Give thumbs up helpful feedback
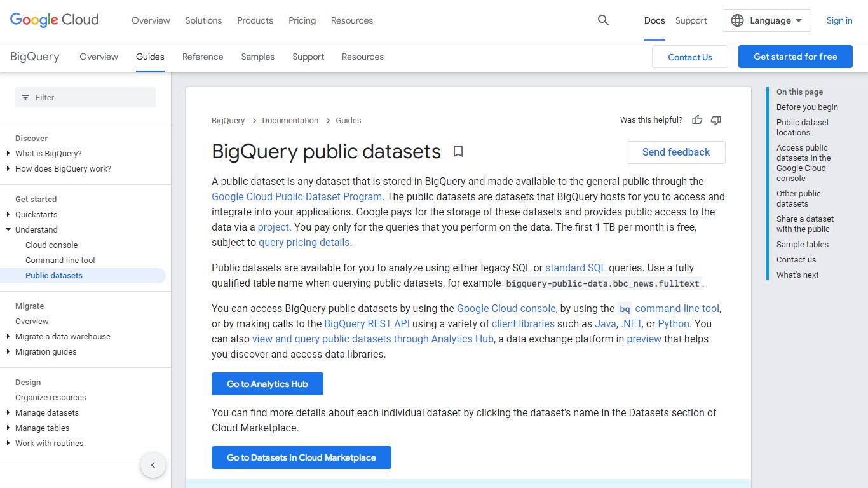Viewport: 868px width, 488px height. 697,120
